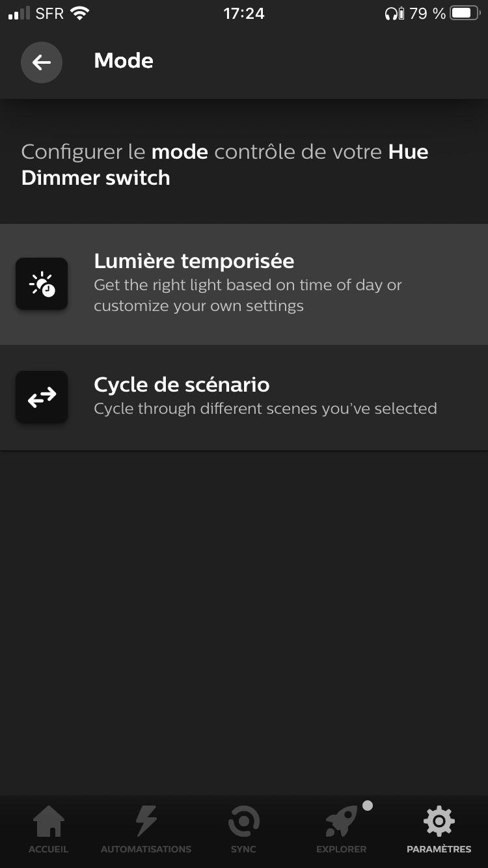The width and height of the screenshot is (488, 868).
Task: Open the AUTOMATISATIONS tab label
Action: 146,849
